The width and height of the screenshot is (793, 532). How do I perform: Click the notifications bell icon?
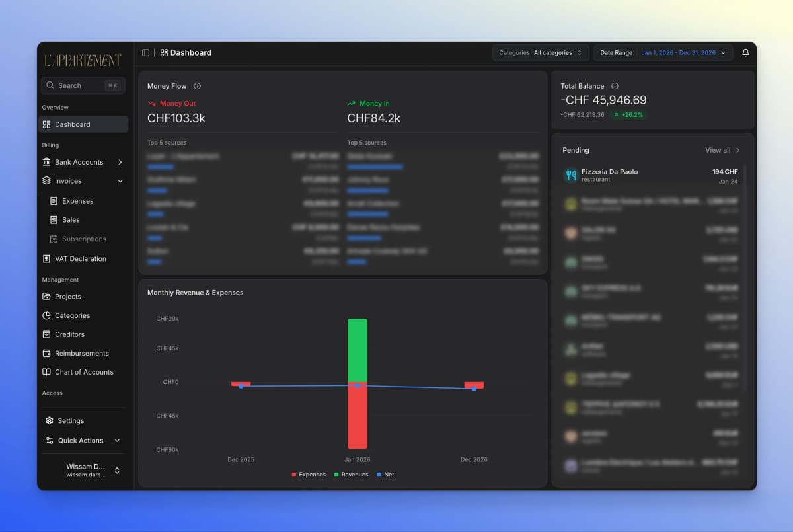click(745, 53)
